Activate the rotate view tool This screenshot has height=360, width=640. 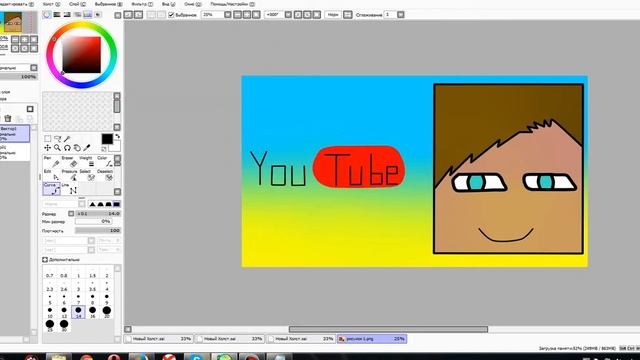[x=67, y=148]
